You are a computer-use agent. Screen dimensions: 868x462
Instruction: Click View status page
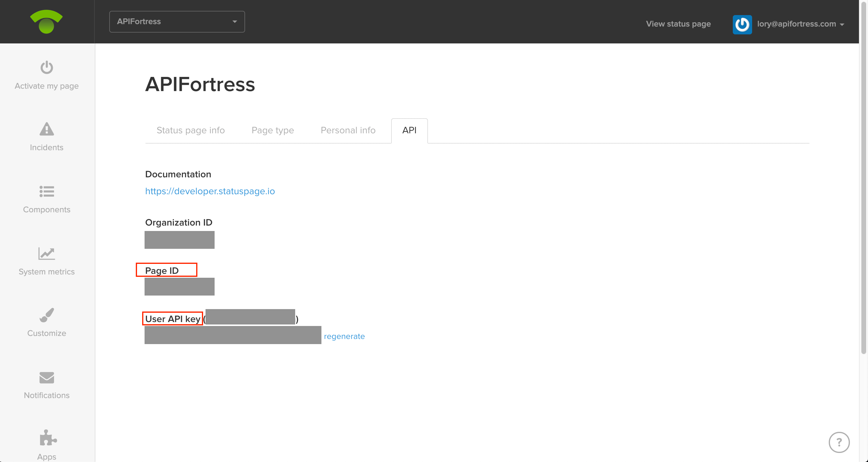coord(678,24)
